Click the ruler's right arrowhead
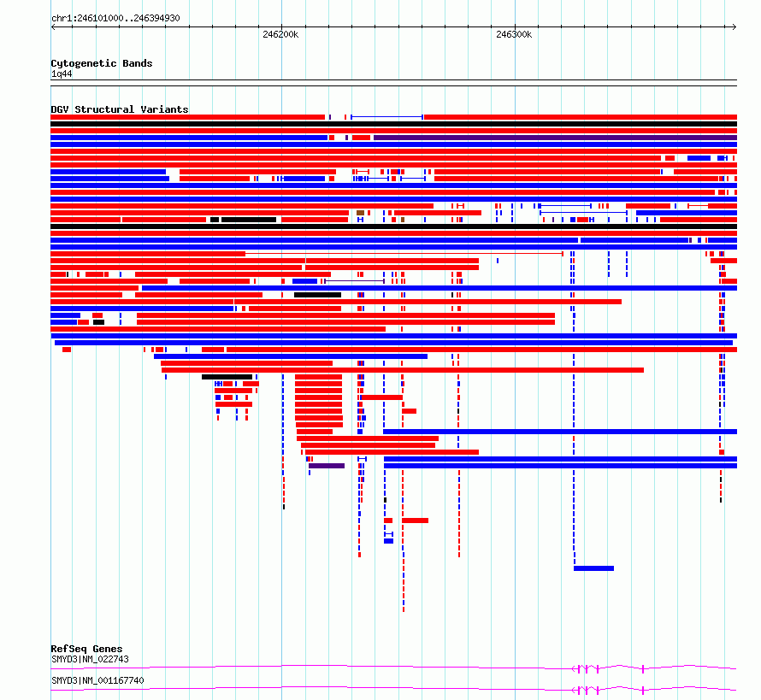The image size is (761, 700). click(x=734, y=27)
